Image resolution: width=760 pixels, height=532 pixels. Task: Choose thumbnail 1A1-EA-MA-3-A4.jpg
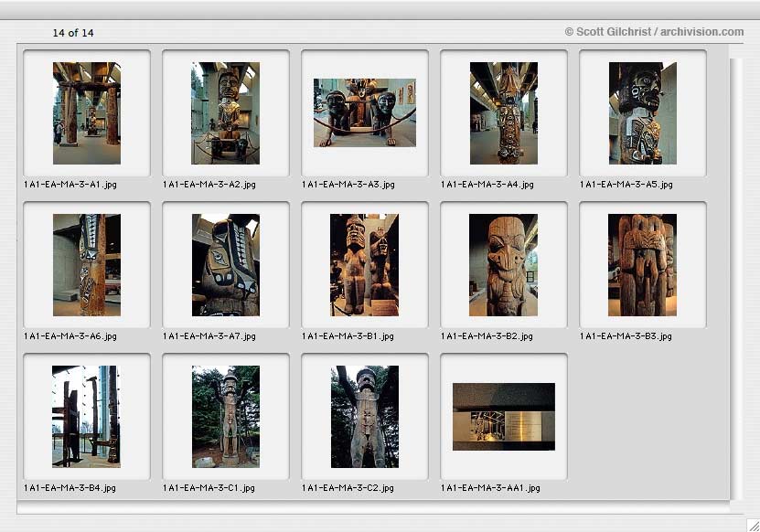click(504, 113)
